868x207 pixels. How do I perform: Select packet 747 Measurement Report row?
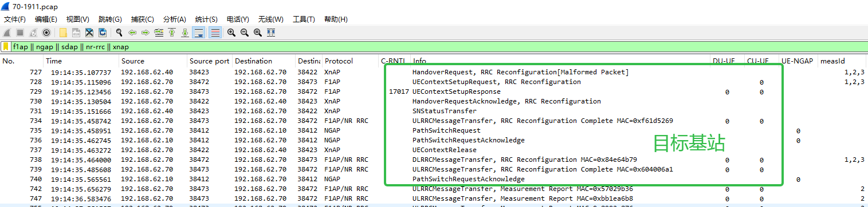tap(434, 198)
